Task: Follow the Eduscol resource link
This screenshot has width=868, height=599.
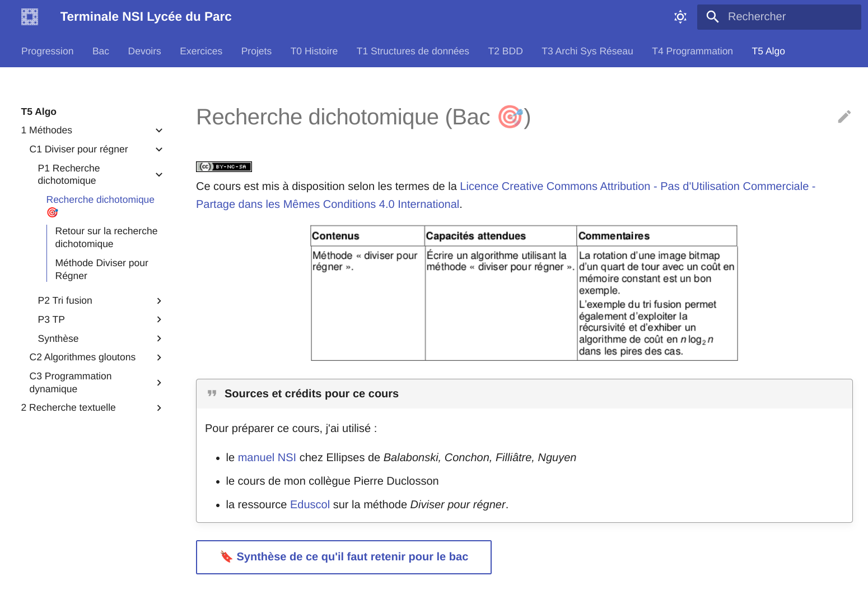Action: pos(310,504)
